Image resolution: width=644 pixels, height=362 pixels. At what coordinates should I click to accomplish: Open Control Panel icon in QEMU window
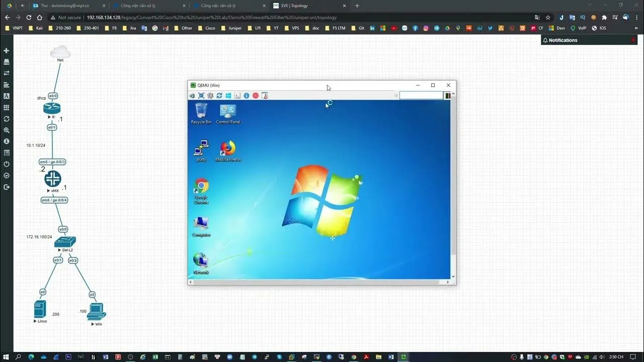click(x=228, y=113)
